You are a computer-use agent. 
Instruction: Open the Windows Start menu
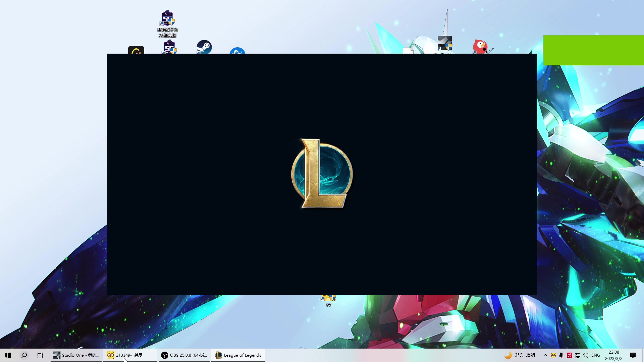[x=8, y=355]
